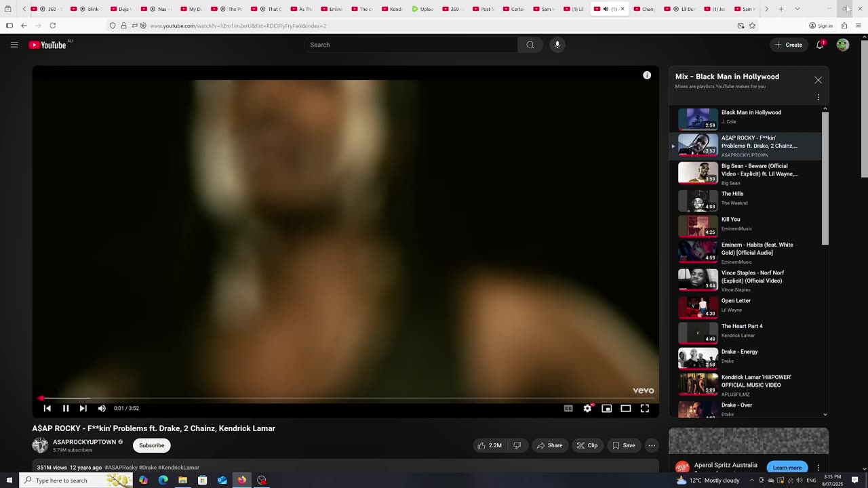Open Firefox extensions puzzle icon
This screenshot has width=868, height=488.
(844, 26)
